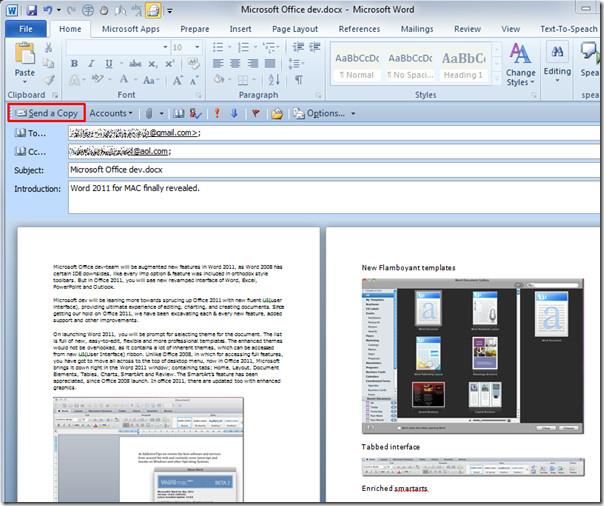Click the Check Names icon

pyautogui.click(x=195, y=113)
